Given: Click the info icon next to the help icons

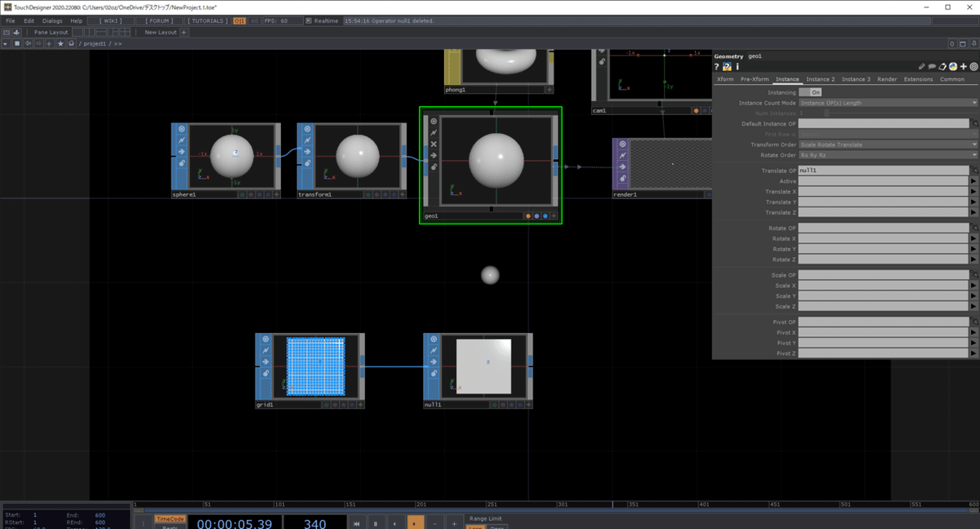Looking at the screenshot, I should (x=737, y=66).
